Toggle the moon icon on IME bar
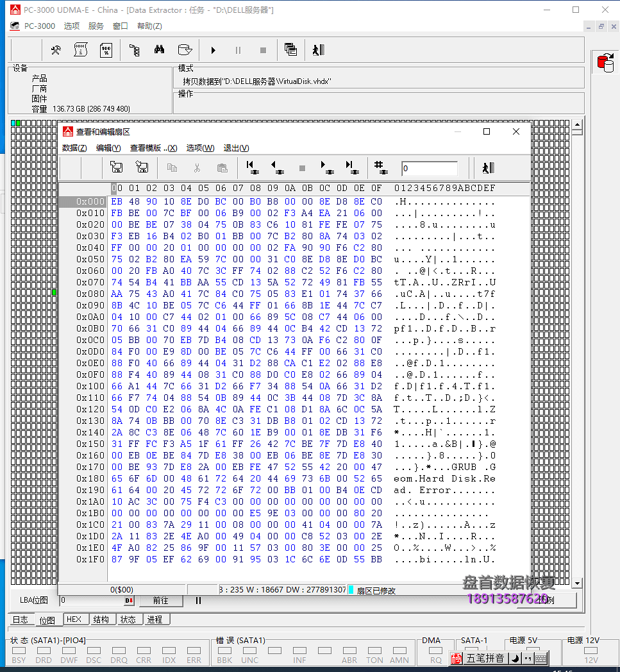The height and width of the screenshot is (672, 620). [x=516, y=659]
